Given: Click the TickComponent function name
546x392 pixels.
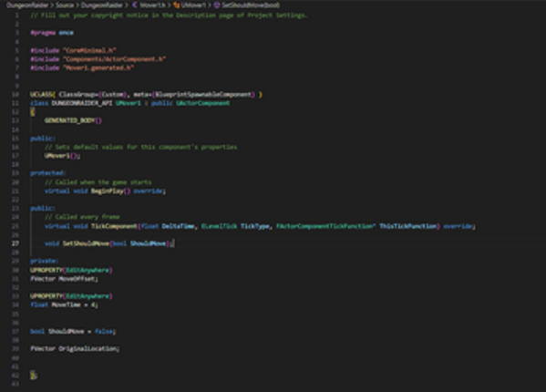Looking at the screenshot, I should [x=114, y=226].
